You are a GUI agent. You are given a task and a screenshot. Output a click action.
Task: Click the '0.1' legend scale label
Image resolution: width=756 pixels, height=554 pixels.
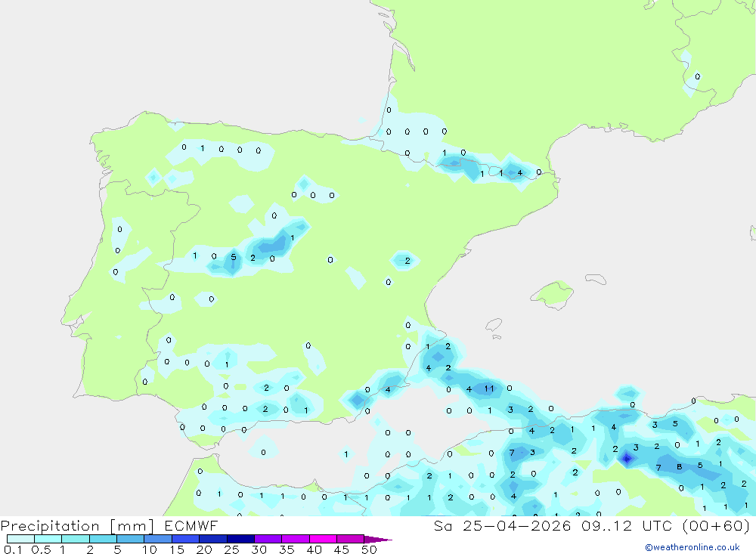point(13,549)
